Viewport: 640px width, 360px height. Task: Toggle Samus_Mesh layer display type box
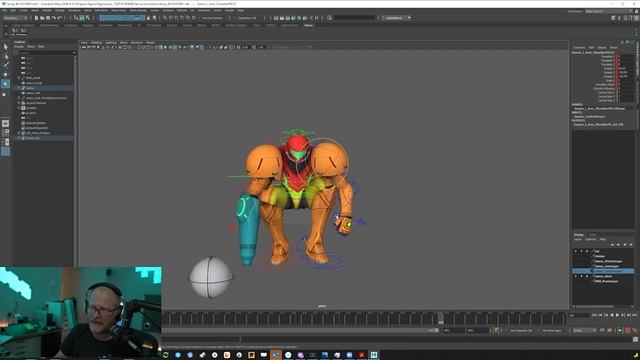click(x=587, y=276)
